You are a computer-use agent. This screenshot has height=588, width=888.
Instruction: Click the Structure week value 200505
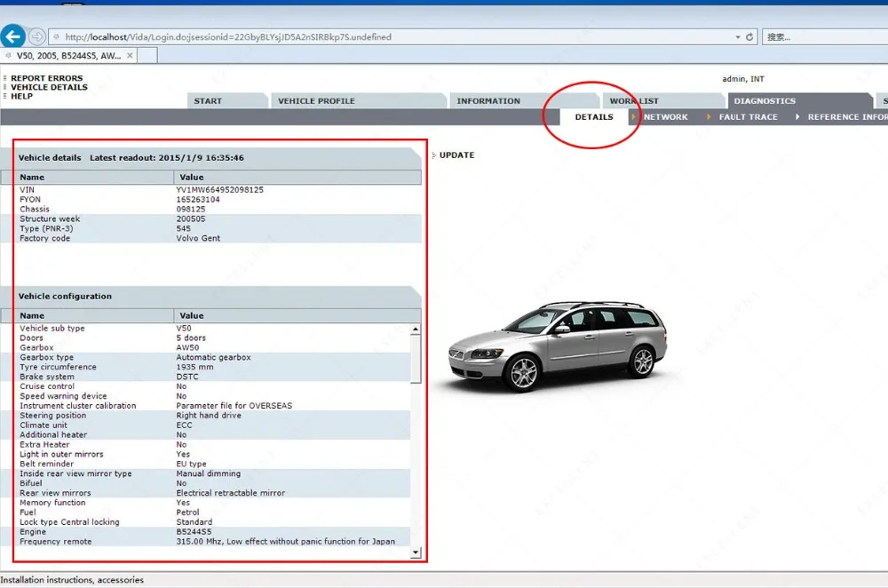tap(191, 219)
